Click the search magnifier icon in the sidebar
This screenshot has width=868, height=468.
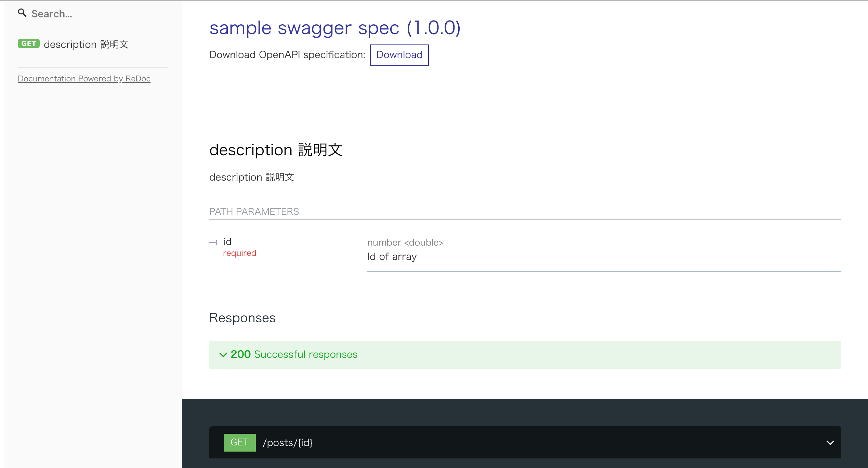(23, 12)
